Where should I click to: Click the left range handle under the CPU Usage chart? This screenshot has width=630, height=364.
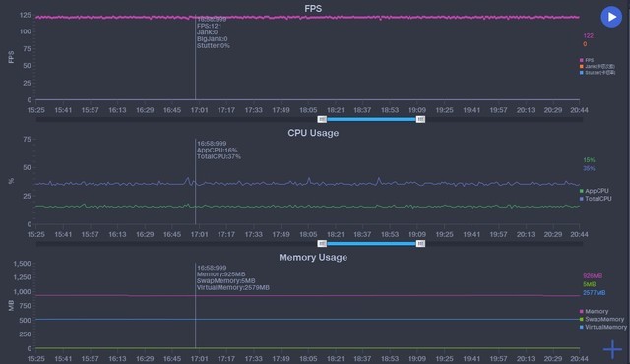coord(322,244)
